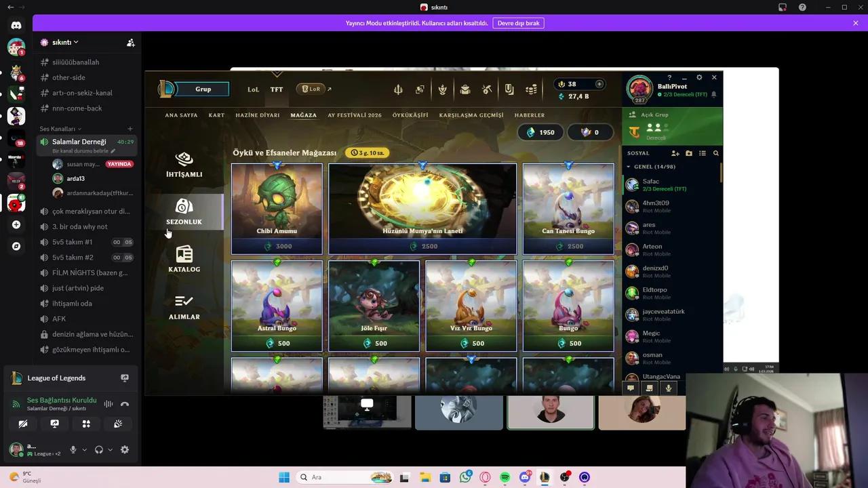Open search in the Sosyal panel

(x=716, y=153)
